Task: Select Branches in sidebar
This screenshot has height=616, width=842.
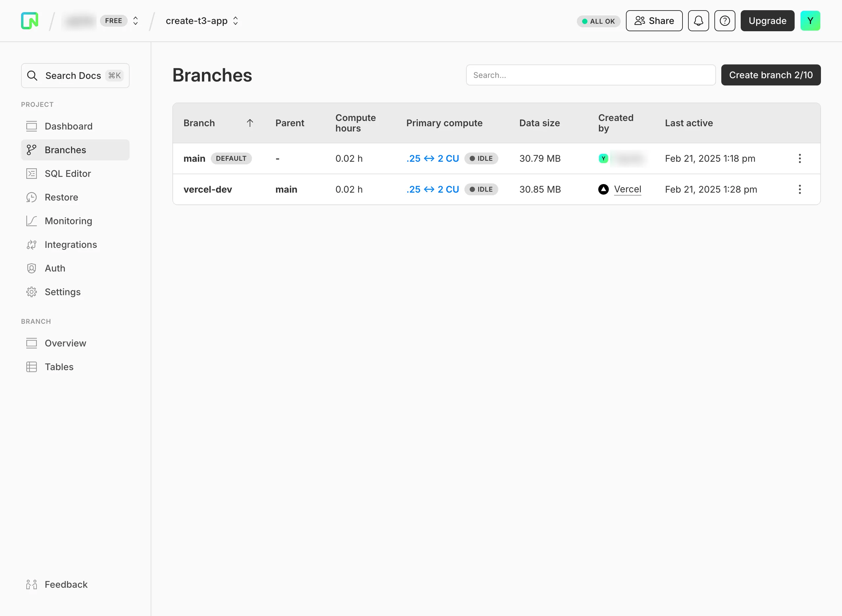Action: 75,150
